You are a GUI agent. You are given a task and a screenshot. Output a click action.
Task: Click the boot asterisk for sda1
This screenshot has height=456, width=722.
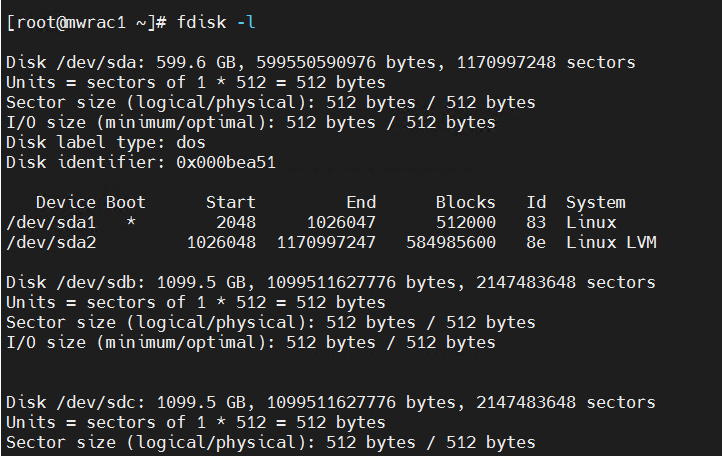coord(131,222)
